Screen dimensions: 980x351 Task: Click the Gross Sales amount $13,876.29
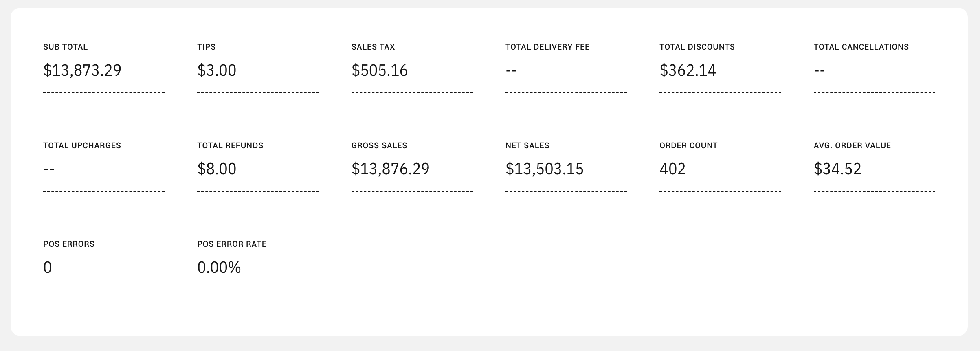point(390,169)
